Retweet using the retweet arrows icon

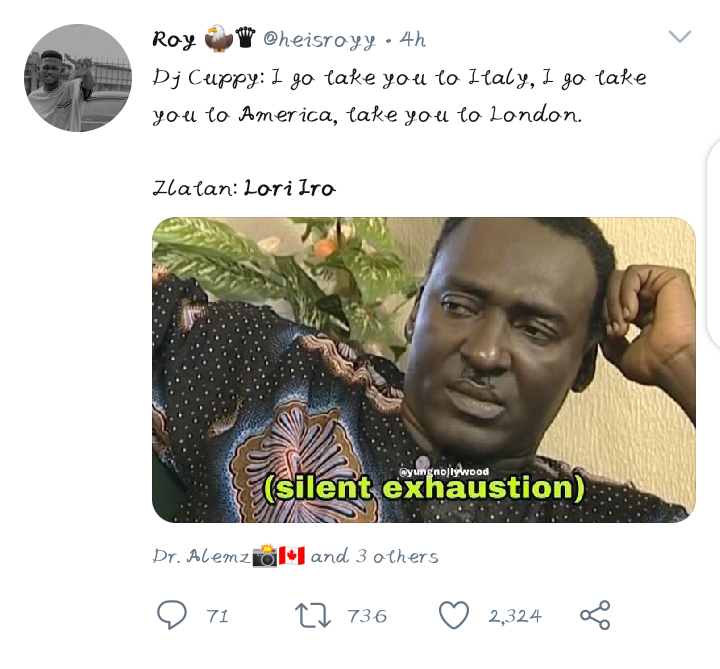click(313, 615)
